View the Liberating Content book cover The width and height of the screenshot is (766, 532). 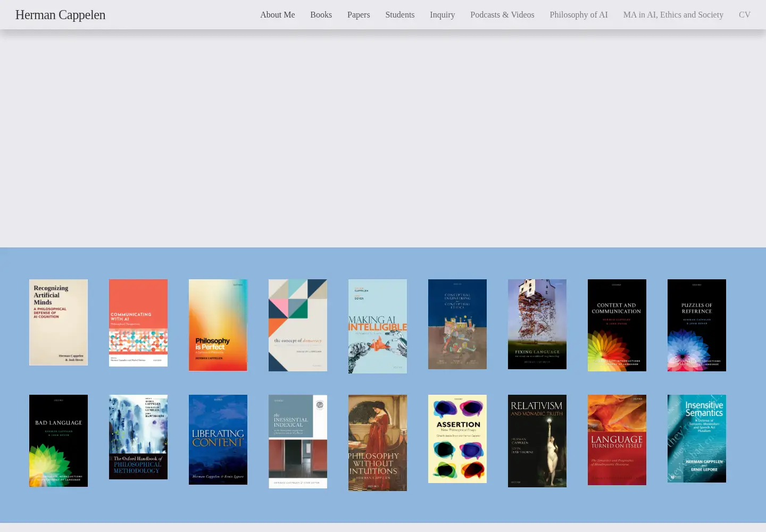tap(218, 439)
